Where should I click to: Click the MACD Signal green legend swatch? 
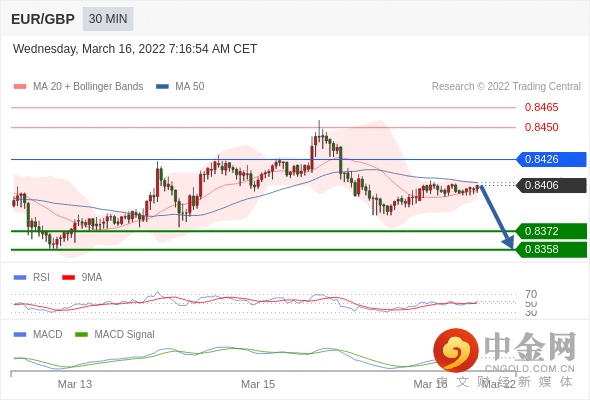click(81, 335)
